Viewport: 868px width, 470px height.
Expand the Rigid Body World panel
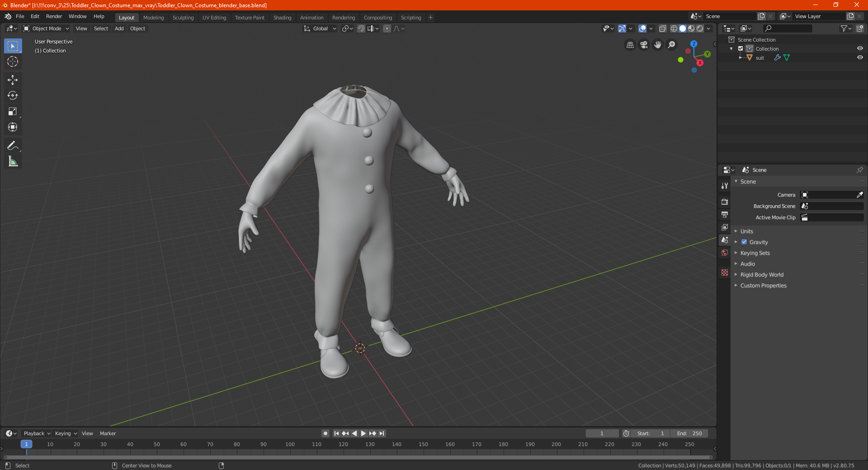[x=762, y=275]
